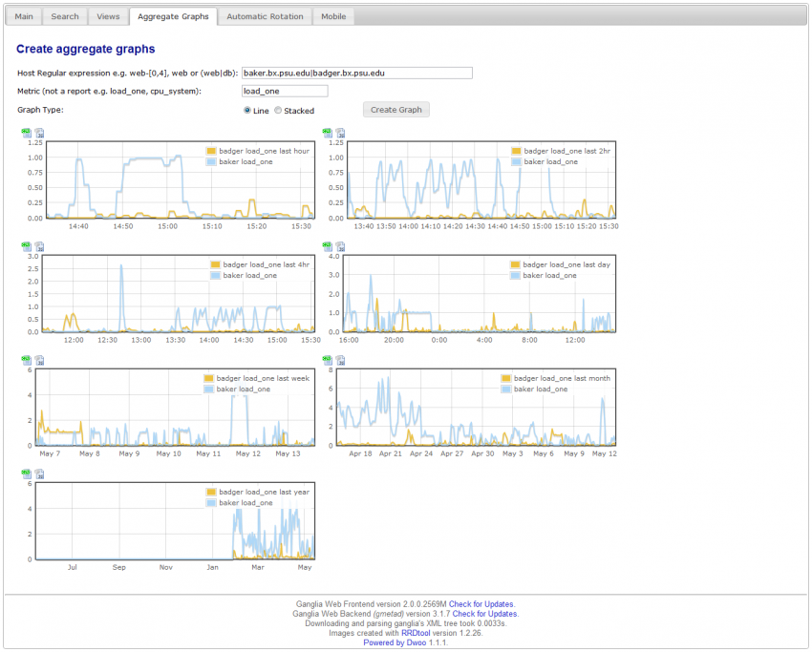
Task: Export the last day graph as JSON
Action: pyautogui.click(x=340, y=246)
